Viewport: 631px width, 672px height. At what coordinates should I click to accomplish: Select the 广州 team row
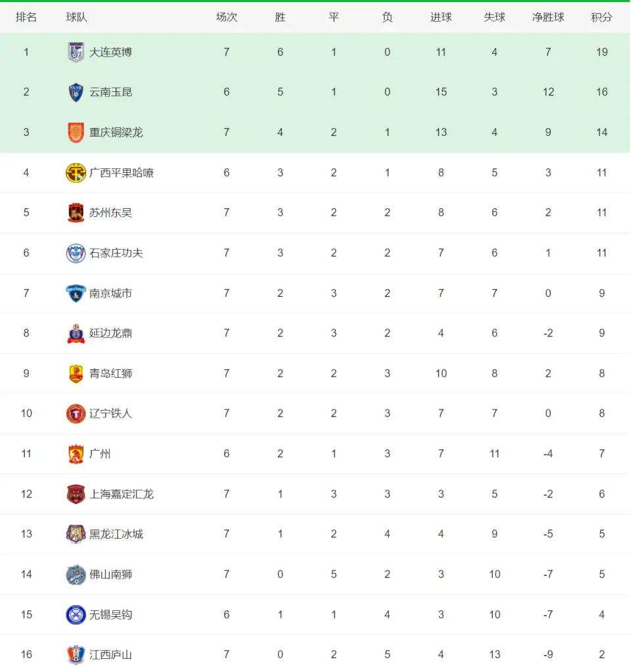[x=315, y=454]
